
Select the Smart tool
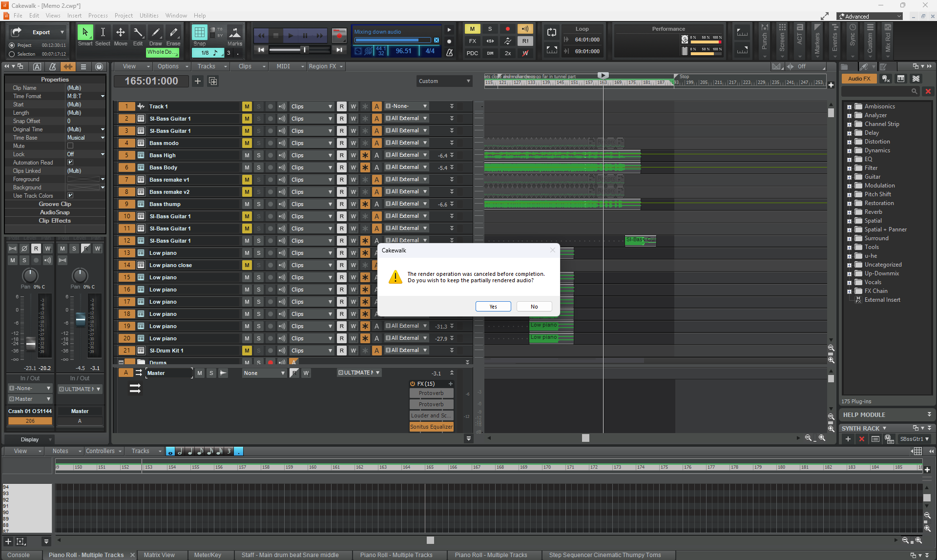pos(85,33)
